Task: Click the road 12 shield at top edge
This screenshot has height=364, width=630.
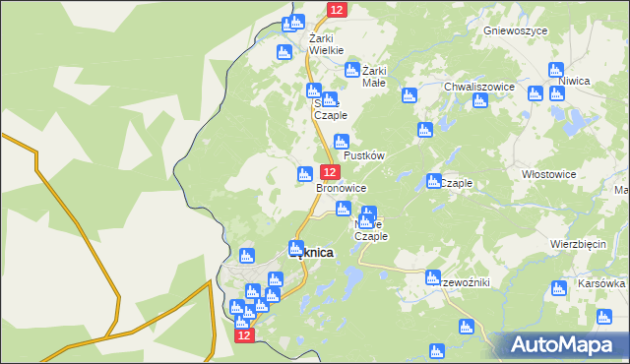Action: (337, 10)
